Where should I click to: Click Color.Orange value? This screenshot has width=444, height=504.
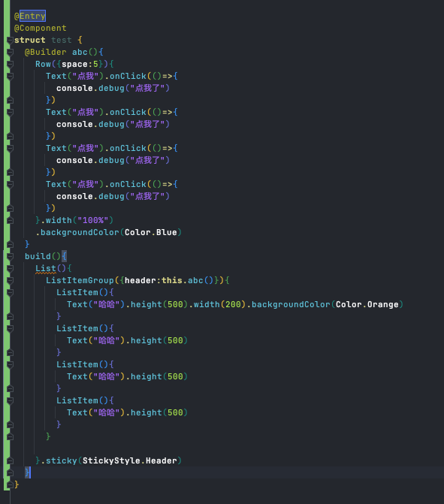click(x=367, y=305)
